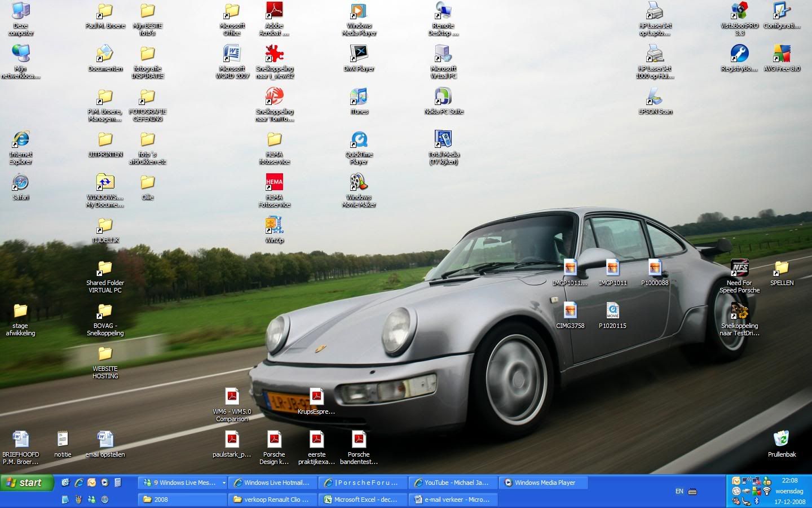Open BRIEFHOOFD P.M. Broer Word document
812x508 pixels.
point(20,448)
